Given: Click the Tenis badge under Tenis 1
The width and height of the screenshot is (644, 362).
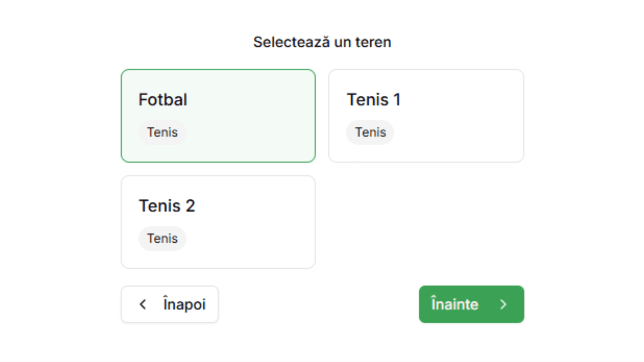Looking at the screenshot, I should coord(370,132).
